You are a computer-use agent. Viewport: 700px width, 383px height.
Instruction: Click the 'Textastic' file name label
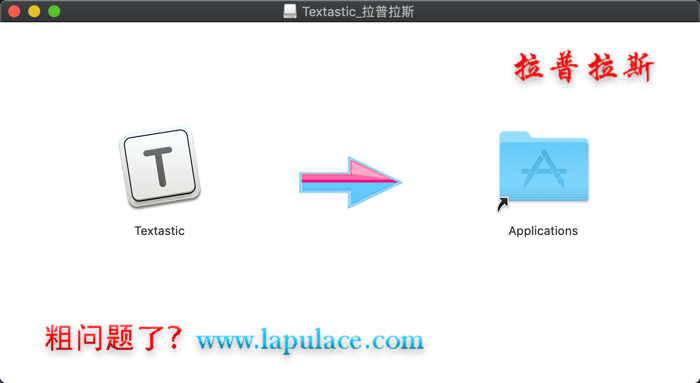pyautogui.click(x=159, y=231)
